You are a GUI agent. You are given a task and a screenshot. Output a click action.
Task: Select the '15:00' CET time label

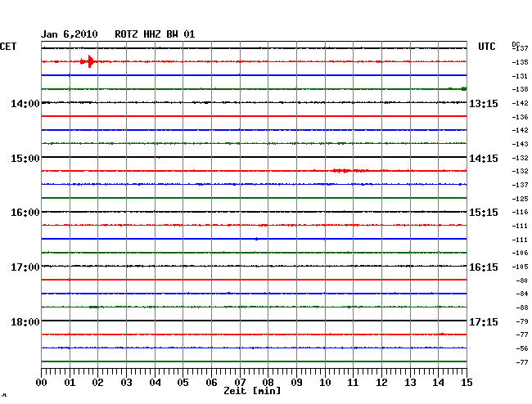click(x=25, y=159)
